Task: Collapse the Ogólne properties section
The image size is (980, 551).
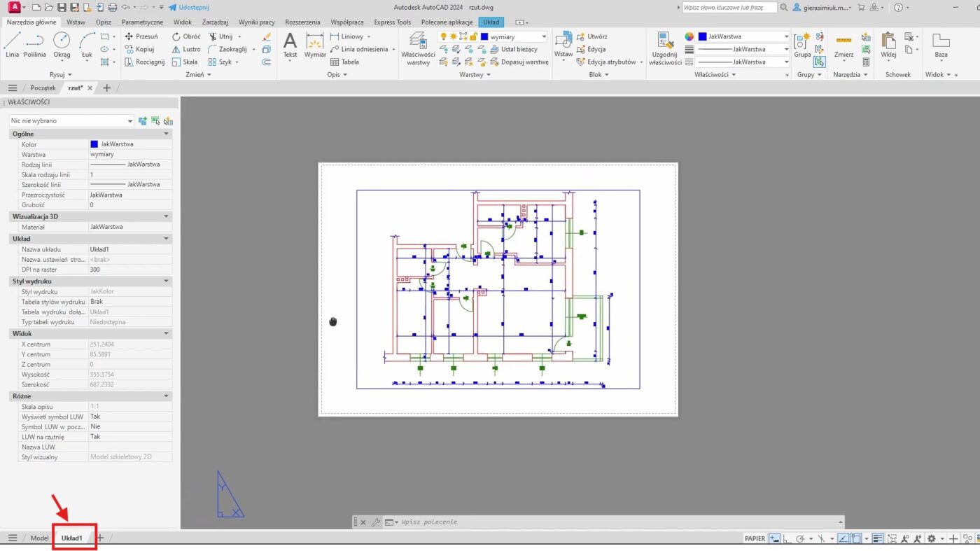Action: click(166, 134)
